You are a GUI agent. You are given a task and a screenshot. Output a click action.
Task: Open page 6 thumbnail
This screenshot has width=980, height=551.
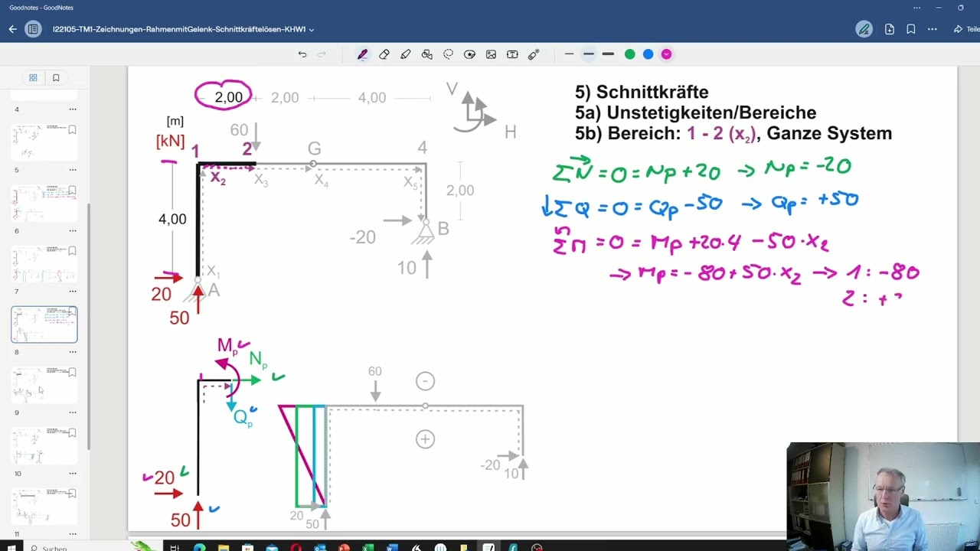44,203
